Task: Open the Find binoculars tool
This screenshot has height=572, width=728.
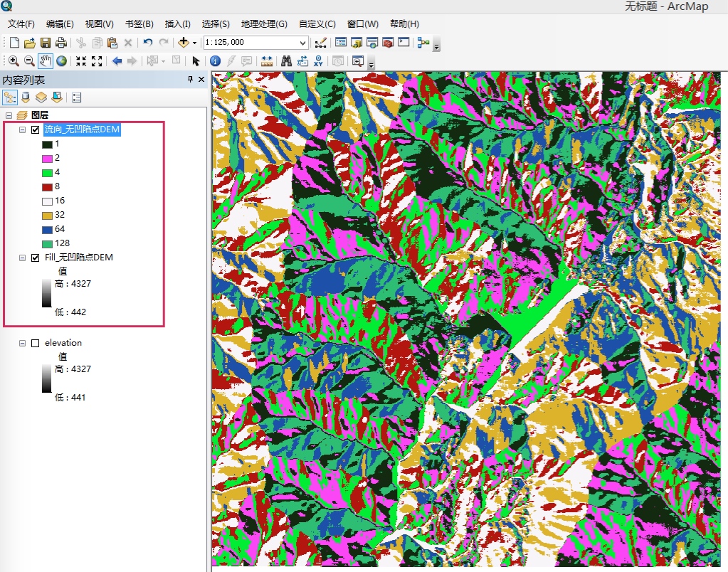Action: 287,61
